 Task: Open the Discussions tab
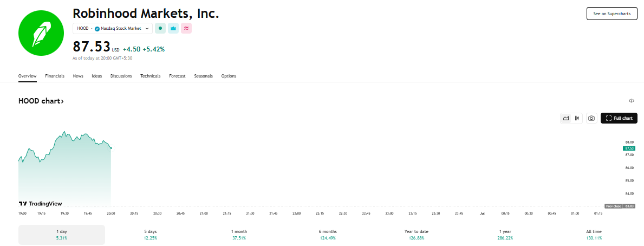click(x=121, y=76)
